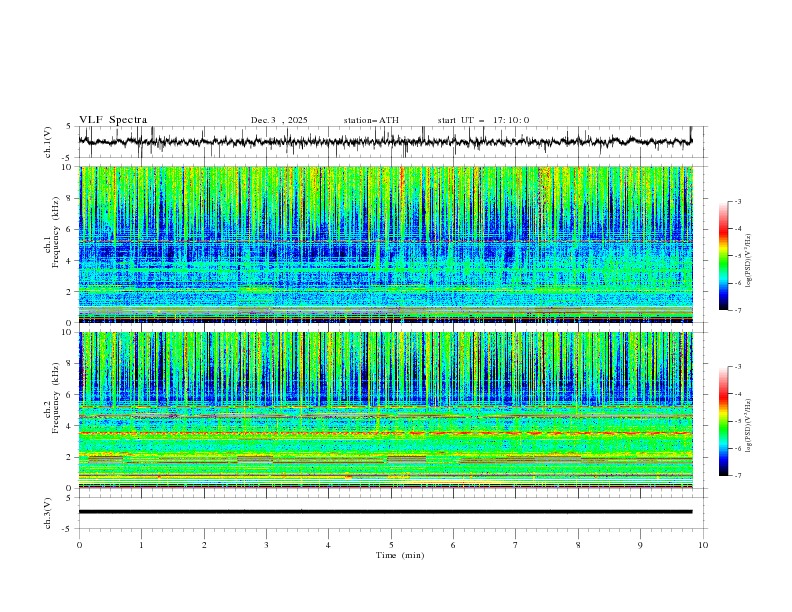Image resolution: width=792 pixels, height=612 pixels.
Task: Click the 'VLF Spectra' title text
Action: click(x=113, y=120)
